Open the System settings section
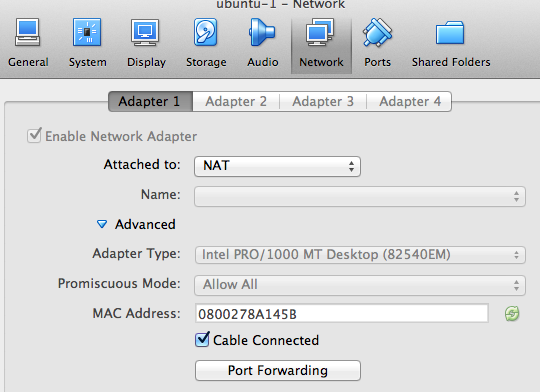Image resolution: width=540 pixels, height=392 pixels. (x=87, y=42)
